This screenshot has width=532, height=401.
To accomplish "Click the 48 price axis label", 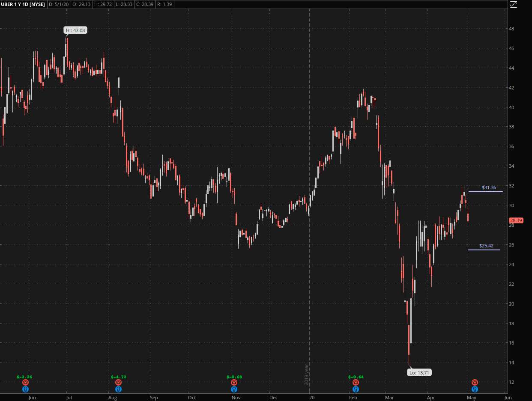I will 511,29.
